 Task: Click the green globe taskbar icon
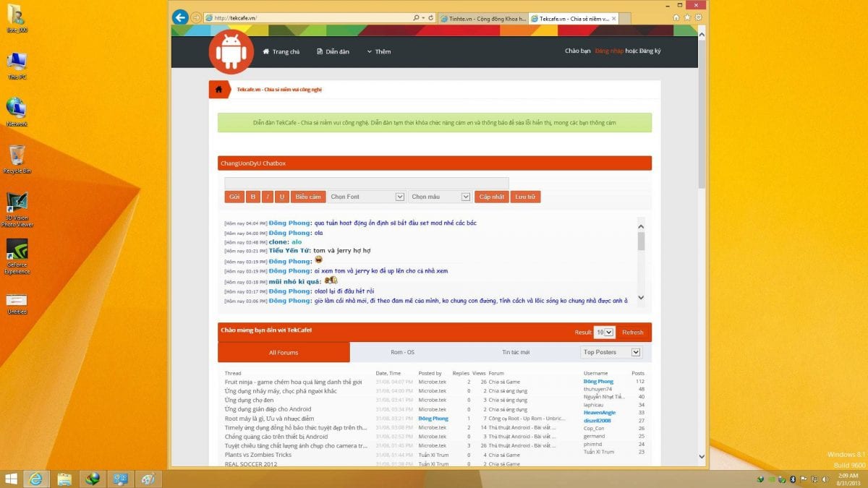point(92,479)
